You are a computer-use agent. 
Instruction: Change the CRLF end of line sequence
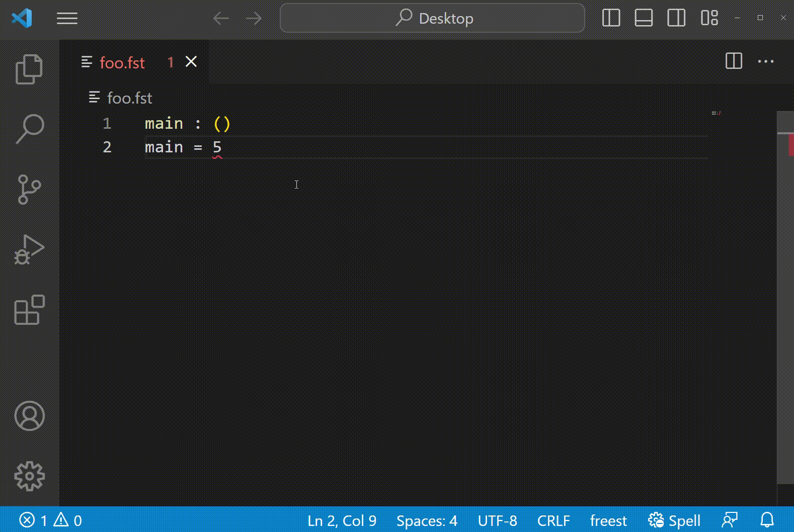[553, 520]
